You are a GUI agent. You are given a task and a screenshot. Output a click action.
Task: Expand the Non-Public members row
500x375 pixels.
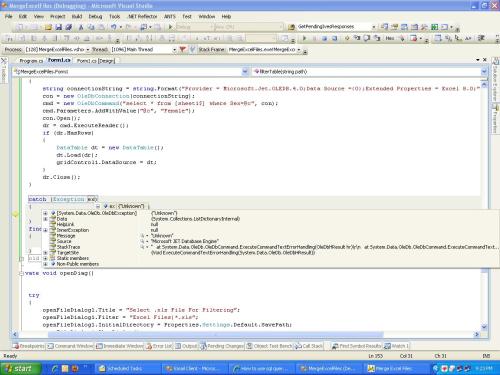(x=45, y=264)
